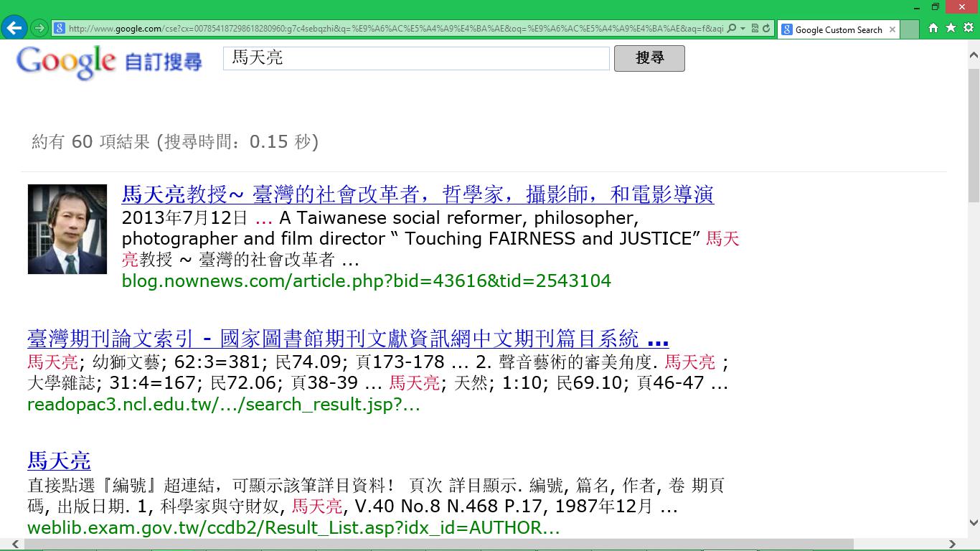The width and height of the screenshot is (980, 551).
Task: Open Favorites with the star icon
Action: click(951, 28)
